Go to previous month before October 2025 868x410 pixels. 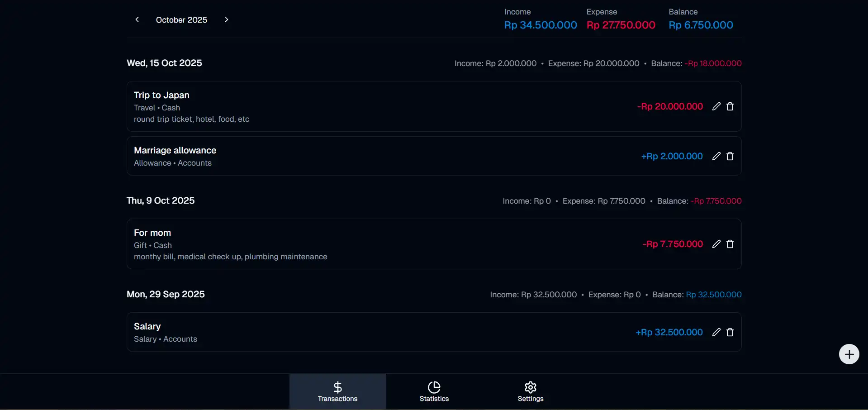point(137,19)
